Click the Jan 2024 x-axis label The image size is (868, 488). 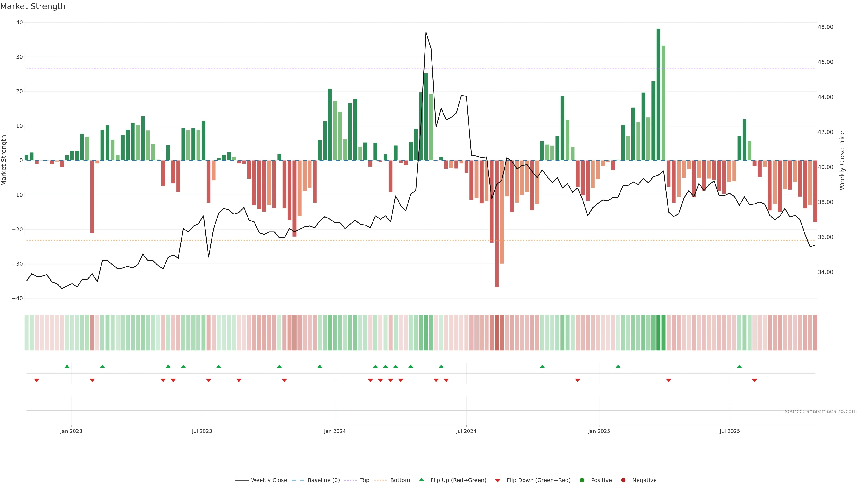(335, 431)
